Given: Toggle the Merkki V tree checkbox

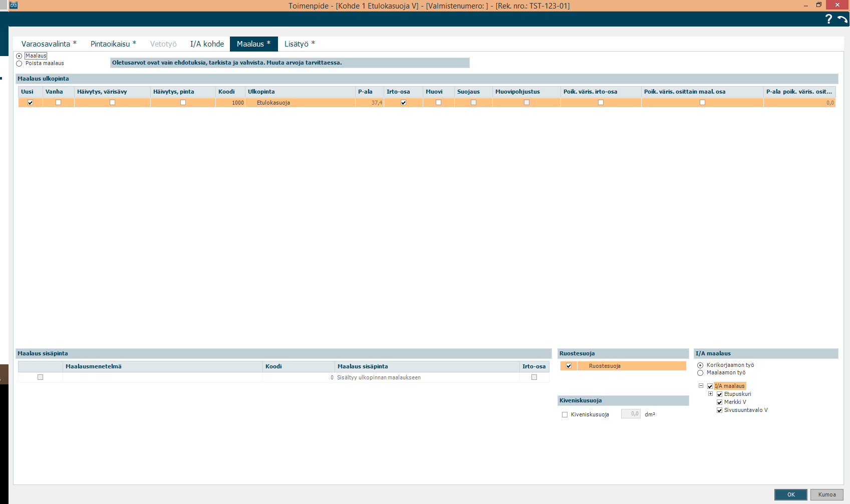Looking at the screenshot, I should (719, 402).
